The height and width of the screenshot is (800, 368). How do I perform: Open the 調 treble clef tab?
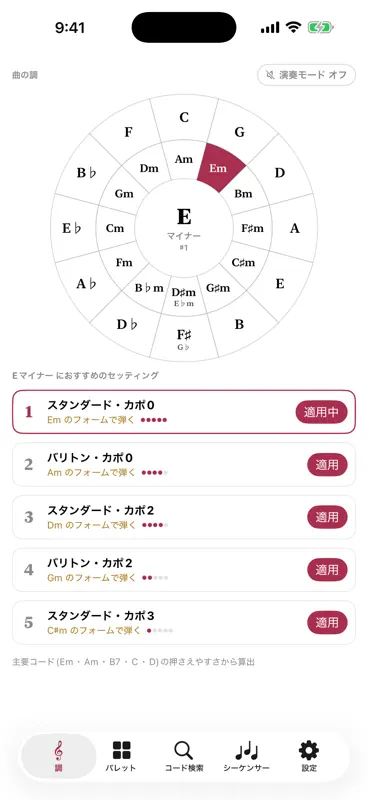59,756
